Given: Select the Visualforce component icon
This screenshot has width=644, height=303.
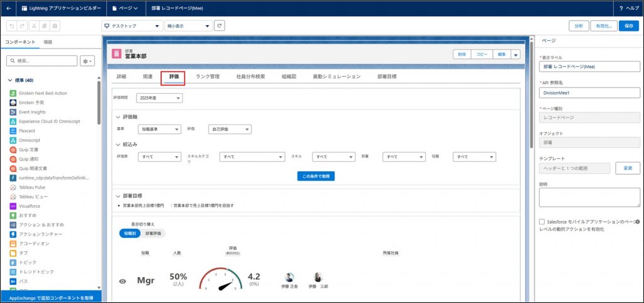Looking at the screenshot, I should (13, 205).
